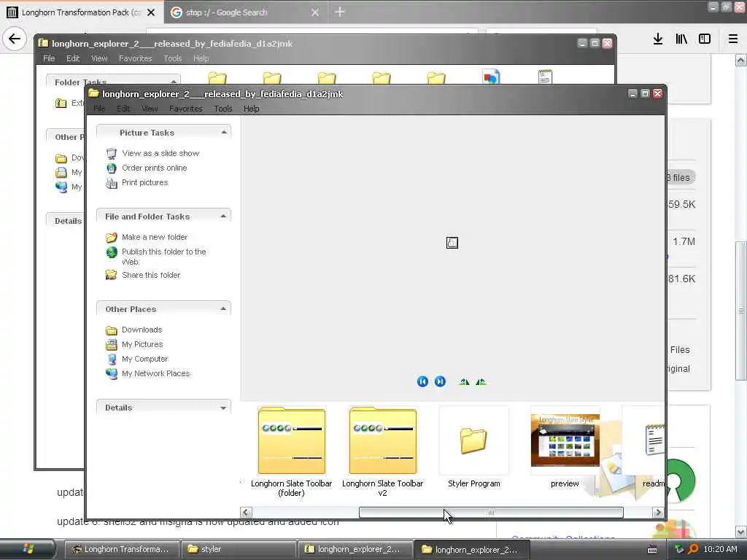Open Longhorn Transforma... taskbar button
The image size is (747, 560).
[121, 549]
